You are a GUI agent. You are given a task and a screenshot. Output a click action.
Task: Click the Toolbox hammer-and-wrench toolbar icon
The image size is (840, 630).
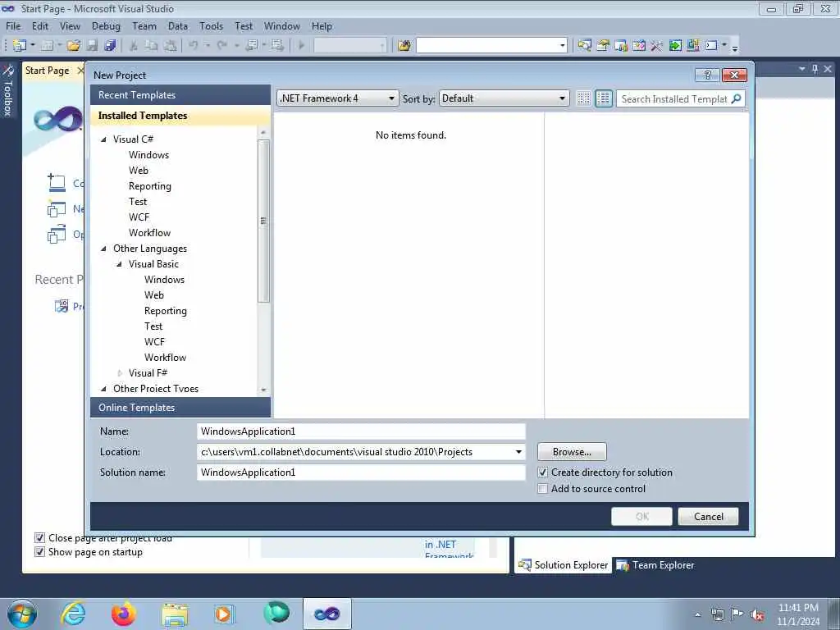coord(657,46)
